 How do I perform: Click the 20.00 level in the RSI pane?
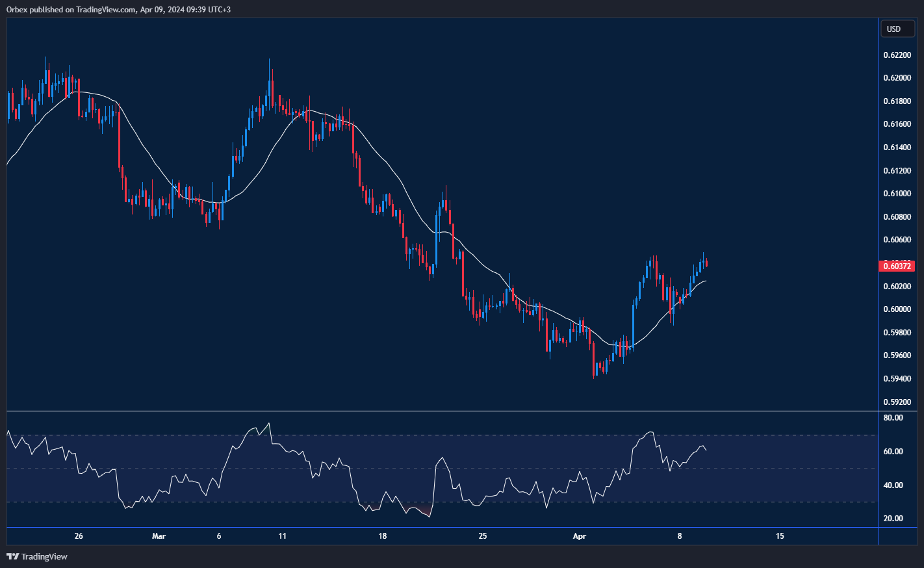point(893,518)
